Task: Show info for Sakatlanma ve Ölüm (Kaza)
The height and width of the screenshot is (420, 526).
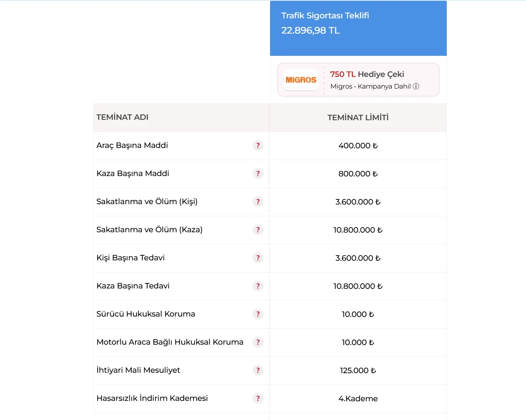Action: [258, 230]
